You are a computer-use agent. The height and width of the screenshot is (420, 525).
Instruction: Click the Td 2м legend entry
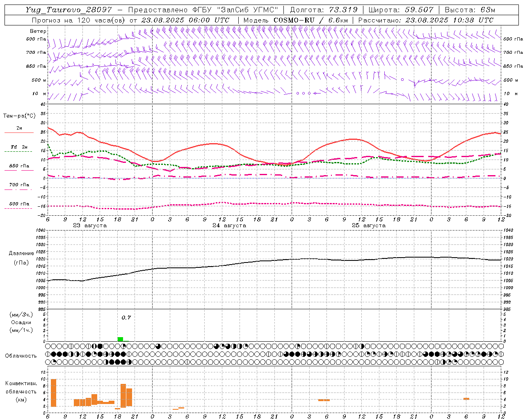(19, 147)
